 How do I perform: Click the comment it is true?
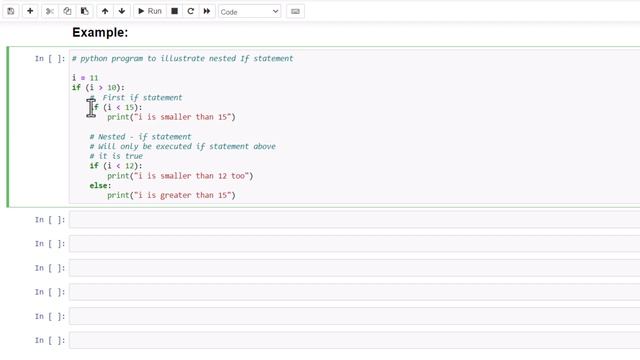116,156
